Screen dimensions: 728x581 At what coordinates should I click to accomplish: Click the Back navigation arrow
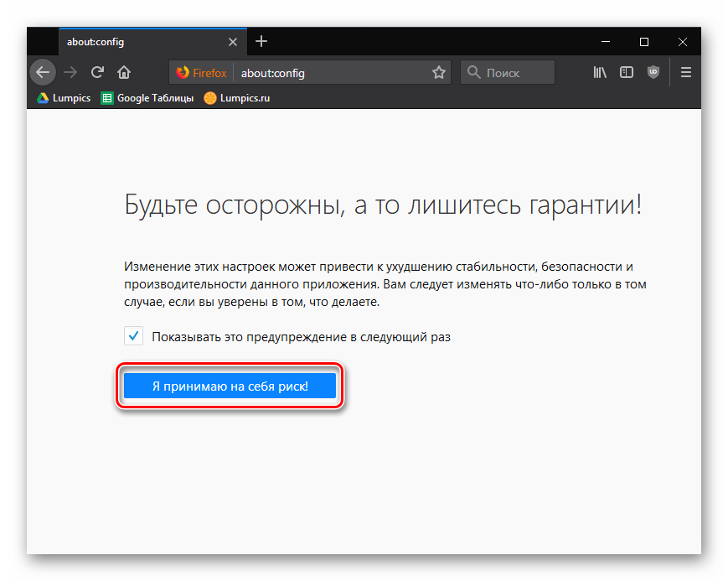pyautogui.click(x=43, y=72)
